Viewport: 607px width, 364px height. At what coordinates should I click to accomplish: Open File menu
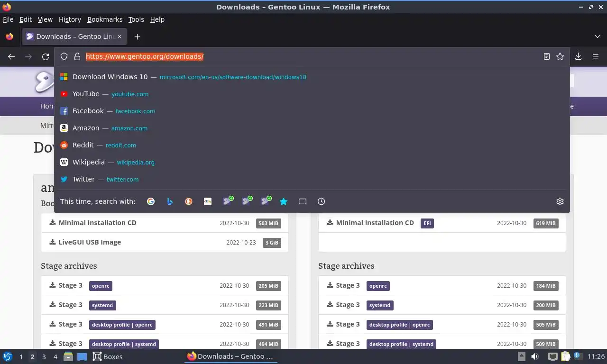click(x=8, y=19)
